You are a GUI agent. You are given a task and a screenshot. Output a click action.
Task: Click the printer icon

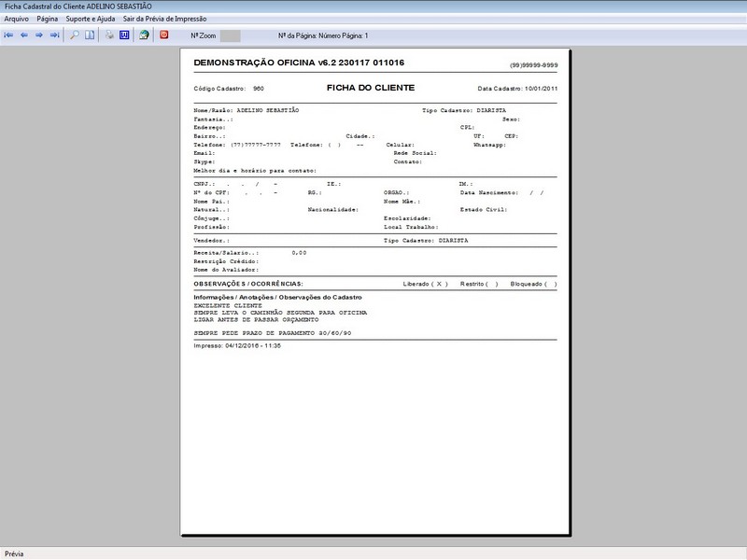[x=109, y=35]
